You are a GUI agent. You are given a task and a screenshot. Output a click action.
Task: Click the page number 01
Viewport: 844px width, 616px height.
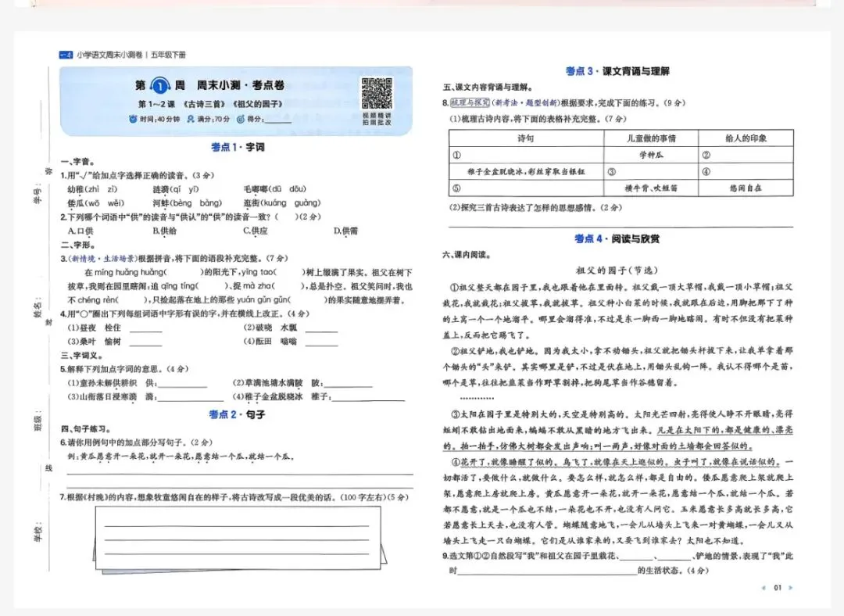tap(778, 587)
